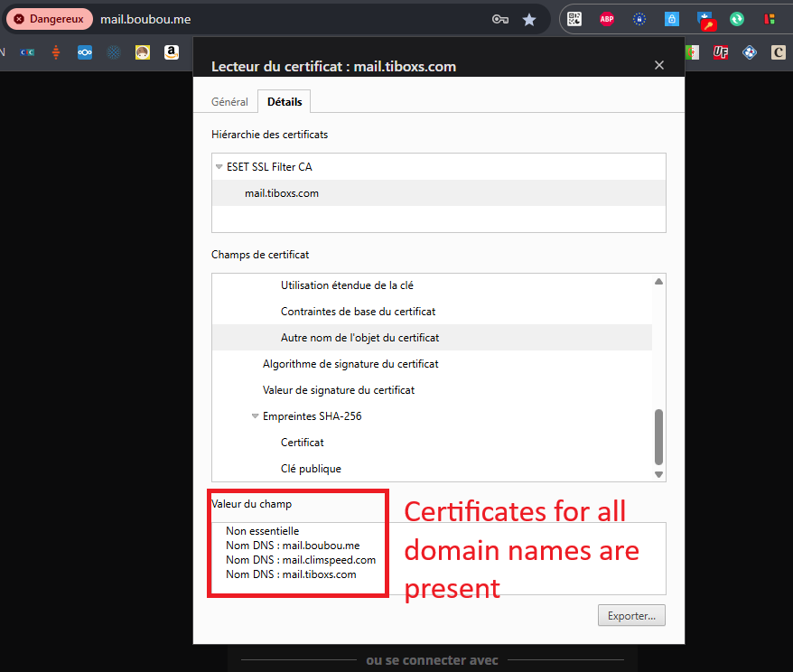Open the cartoon face bookmark
This screenshot has height=672, width=793.
pyautogui.click(x=143, y=52)
